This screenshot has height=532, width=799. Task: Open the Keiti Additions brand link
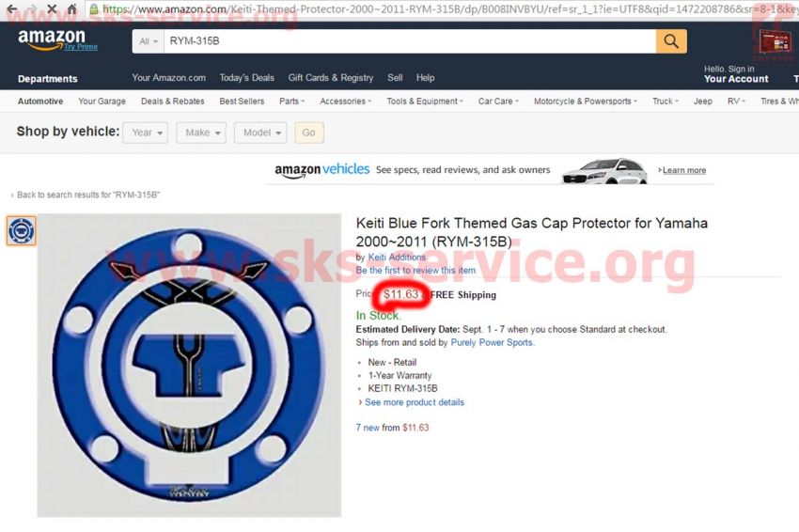pos(397,257)
